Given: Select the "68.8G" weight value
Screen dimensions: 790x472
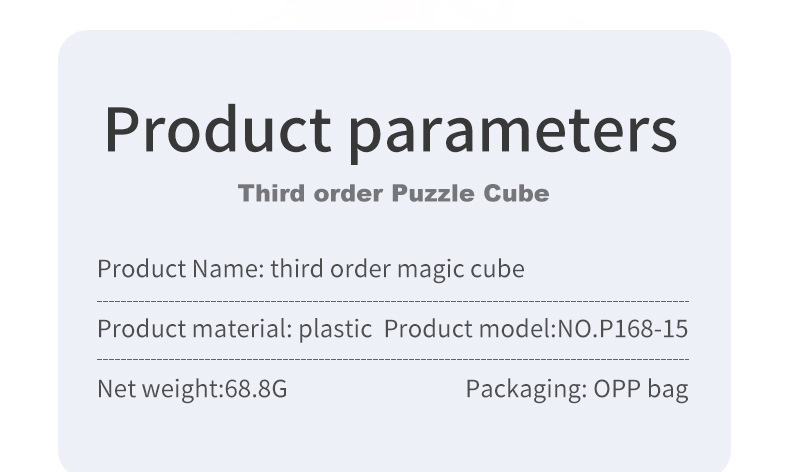Looking at the screenshot, I should click(253, 389).
